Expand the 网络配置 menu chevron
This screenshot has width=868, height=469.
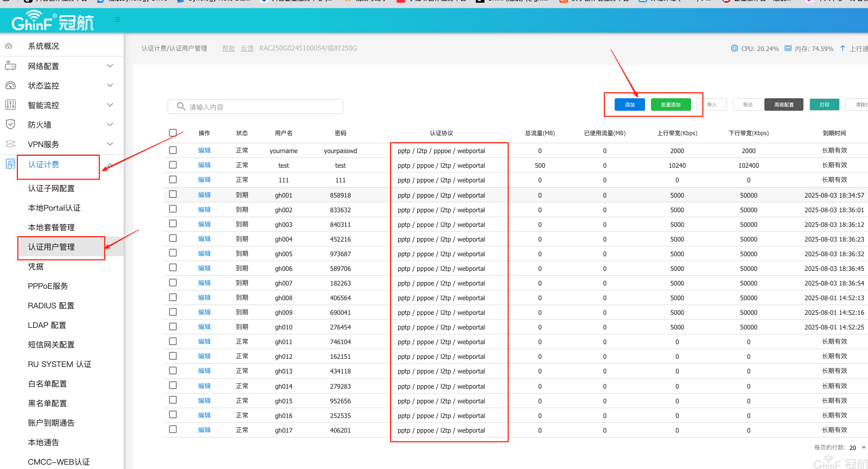coord(110,66)
